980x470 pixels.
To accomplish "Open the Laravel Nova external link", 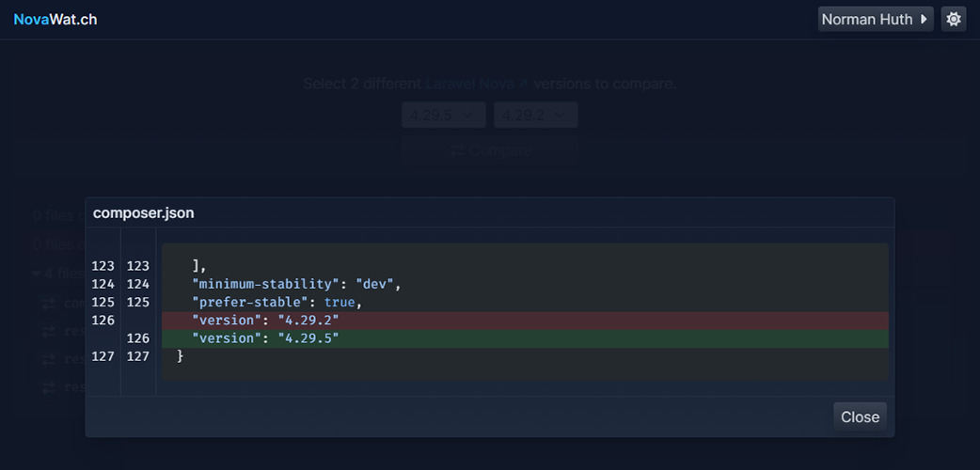I will pos(477,84).
